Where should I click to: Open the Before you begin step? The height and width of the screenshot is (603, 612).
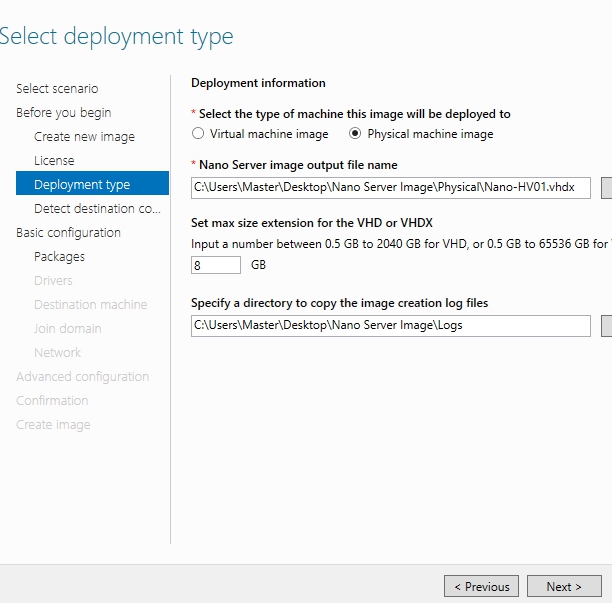pyautogui.click(x=63, y=113)
